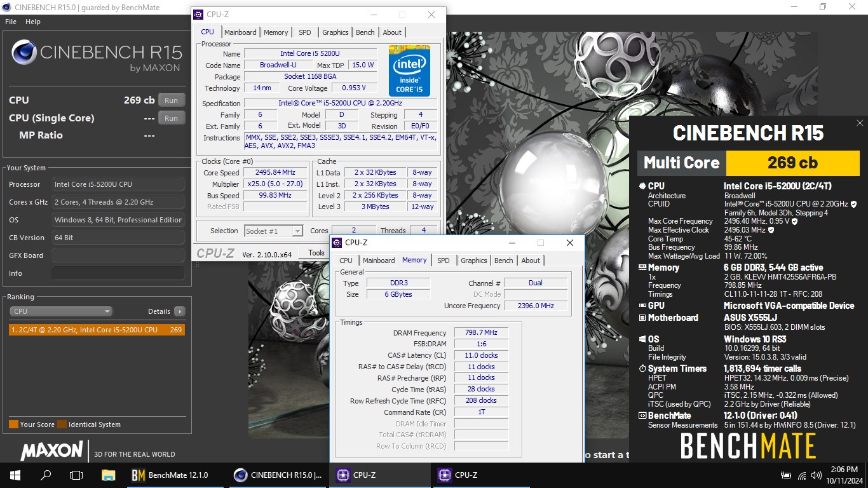The image size is (868, 488).
Task: Select Memory tab in CPU-Z processor window
Action: point(276,32)
